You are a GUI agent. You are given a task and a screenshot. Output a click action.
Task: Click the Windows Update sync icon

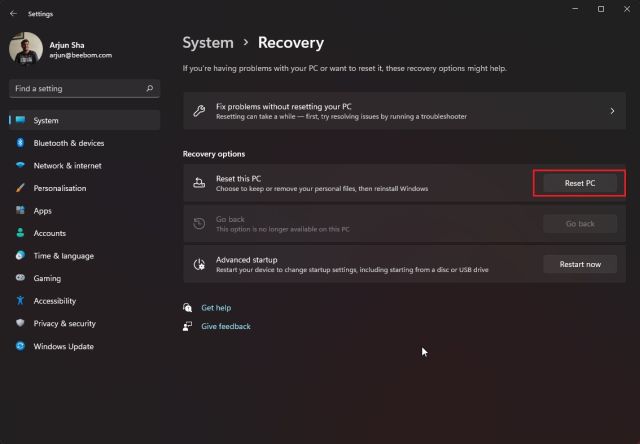click(x=20, y=346)
